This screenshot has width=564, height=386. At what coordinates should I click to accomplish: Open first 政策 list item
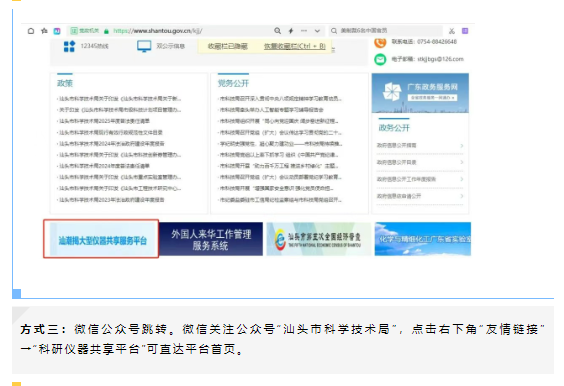click(x=120, y=99)
